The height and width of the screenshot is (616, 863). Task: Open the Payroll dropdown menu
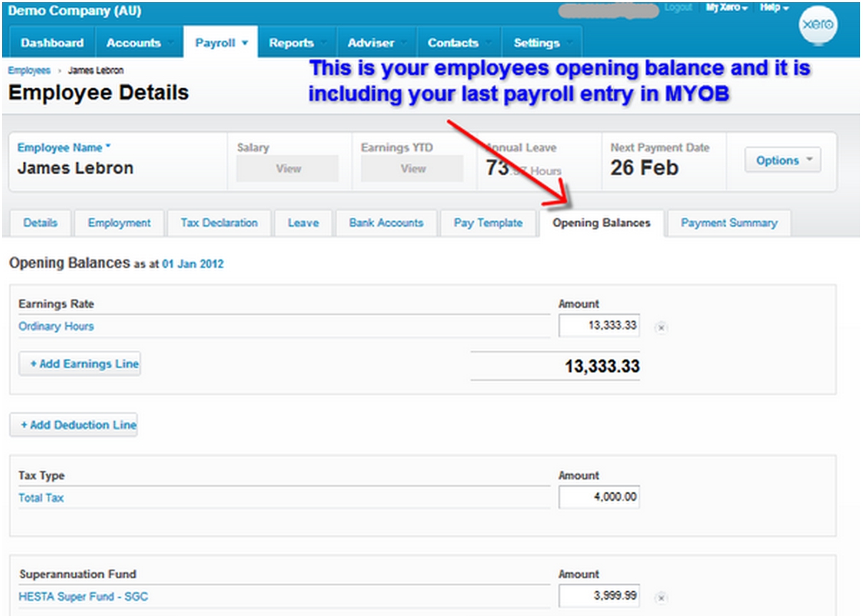tap(221, 43)
